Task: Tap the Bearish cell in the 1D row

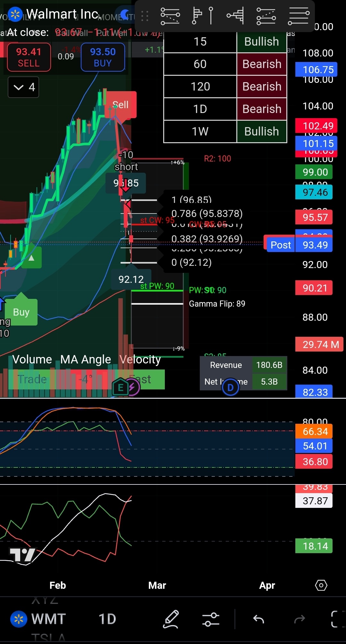Action: [261, 109]
